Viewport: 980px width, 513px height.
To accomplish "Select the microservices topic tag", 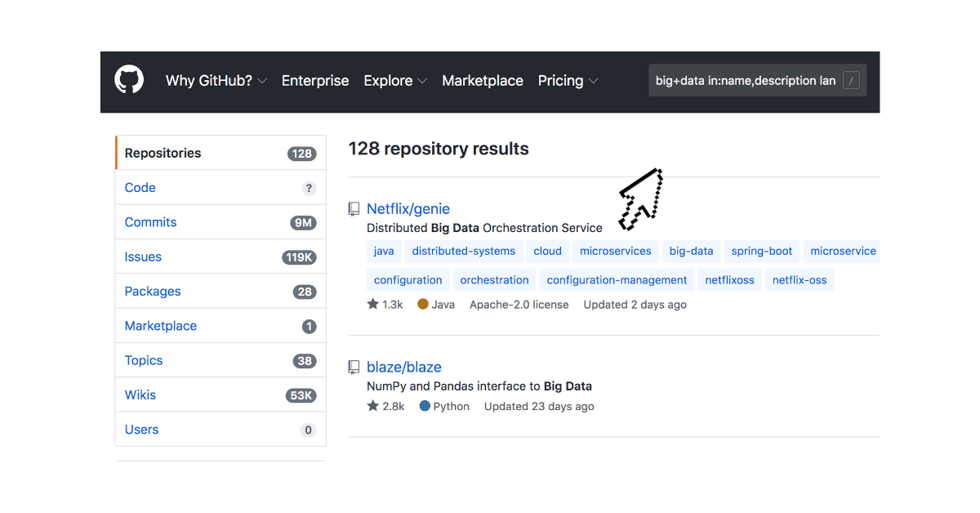I will 616,252.
